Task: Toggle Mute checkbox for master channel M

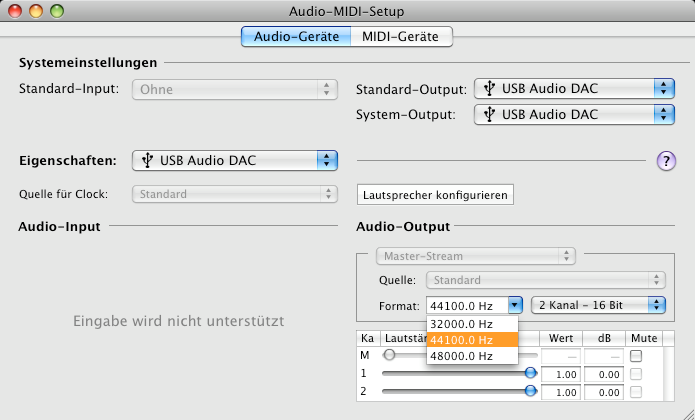Action: [636, 356]
